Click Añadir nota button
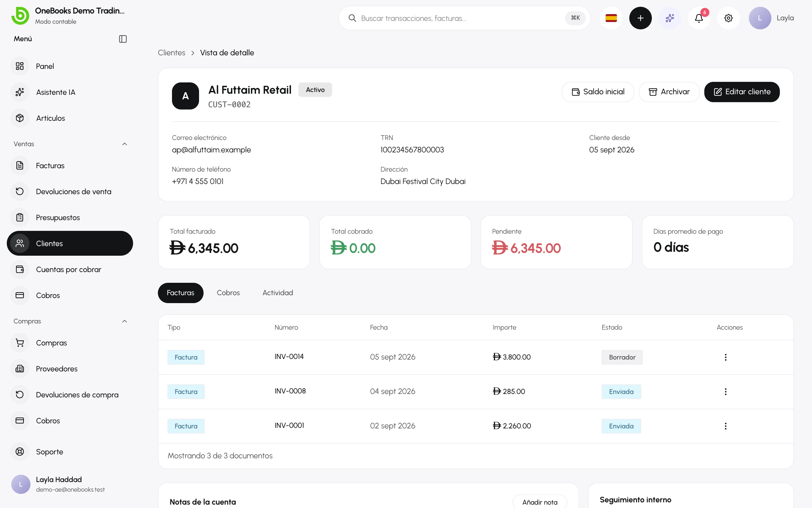Viewport: 812px width, 508px height. tap(540, 502)
